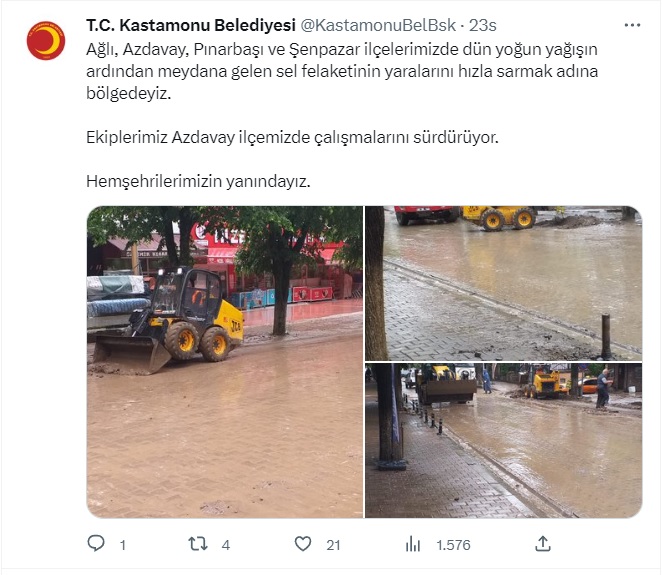Open Kastamonu Belediyesi profile avatar
This screenshot has width=663, height=575.
click(46, 41)
